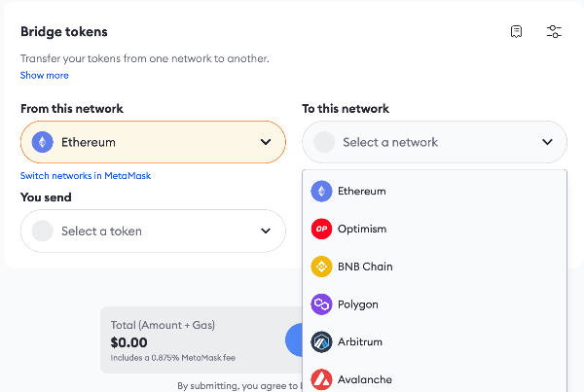Click the Avalanche icon in network list
This screenshot has height=392, width=584.
click(x=321, y=379)
